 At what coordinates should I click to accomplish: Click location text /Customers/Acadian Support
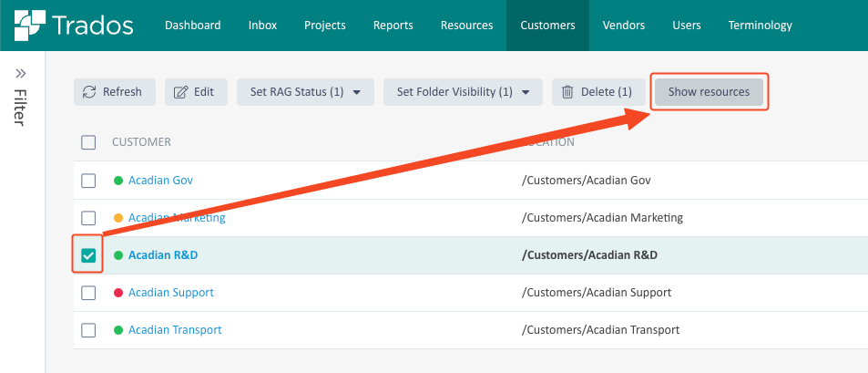(597, 293)
